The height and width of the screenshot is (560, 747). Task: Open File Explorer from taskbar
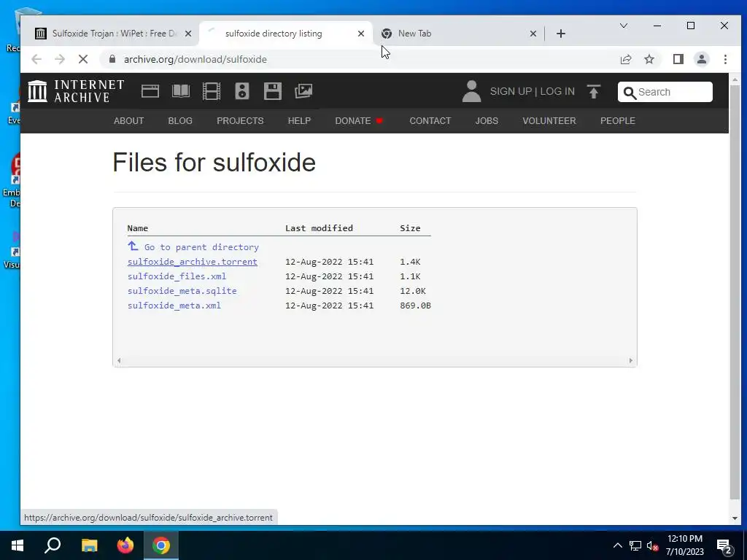(x=89, y=545)
